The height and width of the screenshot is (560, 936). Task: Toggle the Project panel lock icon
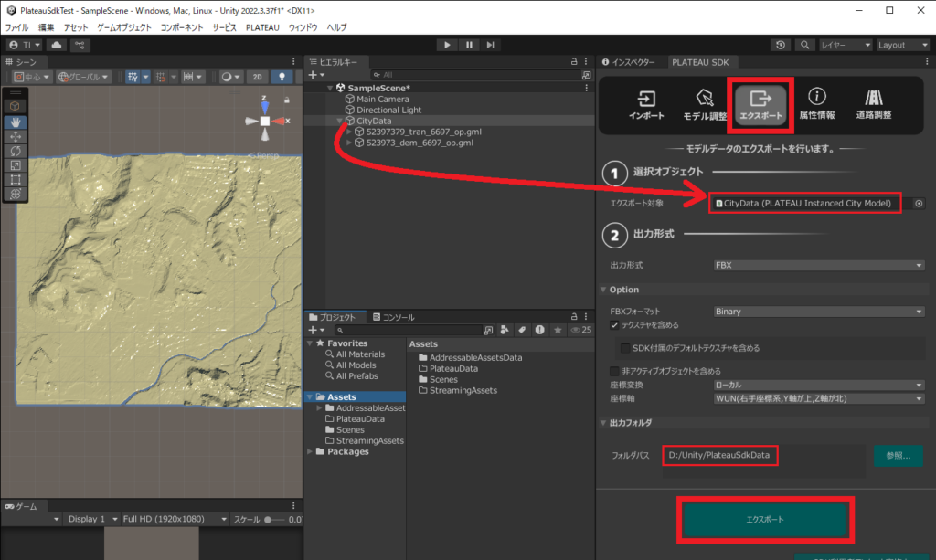click(x=574, y=317)
